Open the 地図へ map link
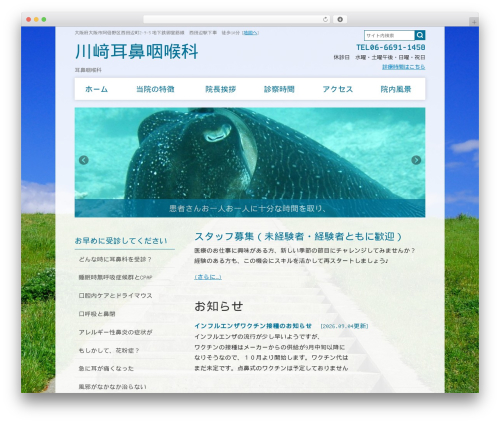This screenshot has height=423, width=500. (251, 33)
